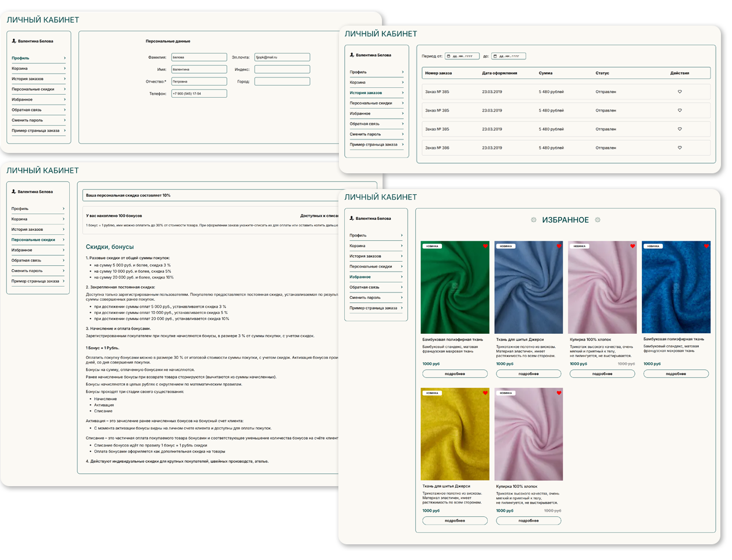
Task: Click the НОВИНКА badge on the green fabric
Action: coord(432,246)
